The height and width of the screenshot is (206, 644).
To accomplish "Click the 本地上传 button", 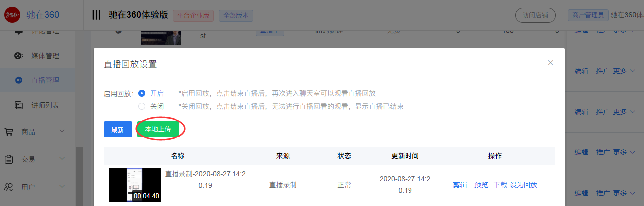I will (158, 129).
